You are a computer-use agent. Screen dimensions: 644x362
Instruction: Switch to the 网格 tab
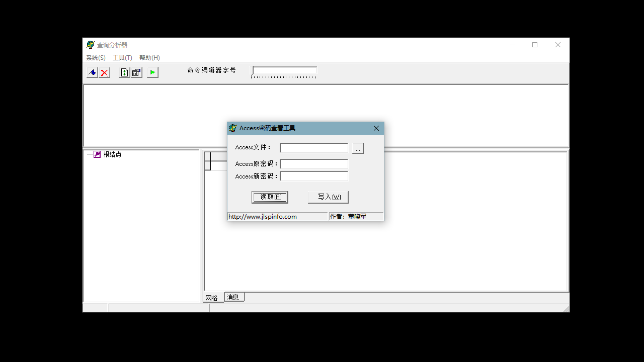212,297
